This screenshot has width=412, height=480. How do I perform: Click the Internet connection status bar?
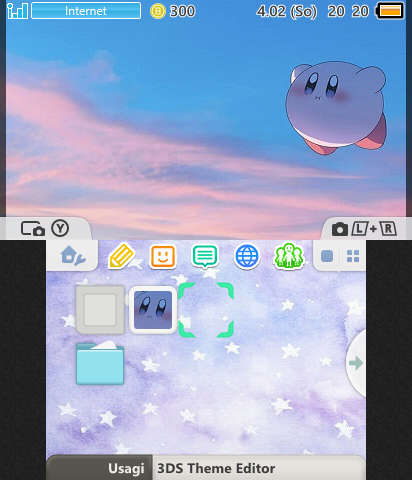coord(86,11)
